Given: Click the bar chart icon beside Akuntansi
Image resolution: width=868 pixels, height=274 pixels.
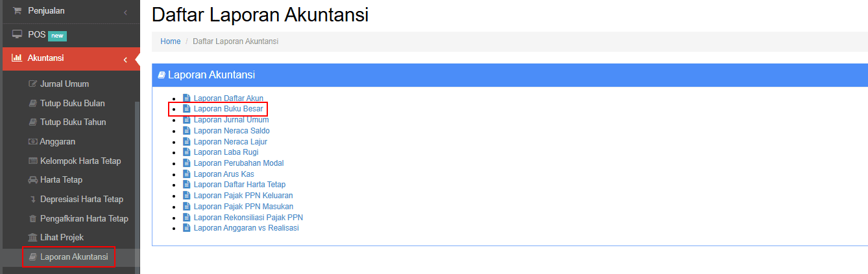Looking at the screenshot, I should (18, 58).
